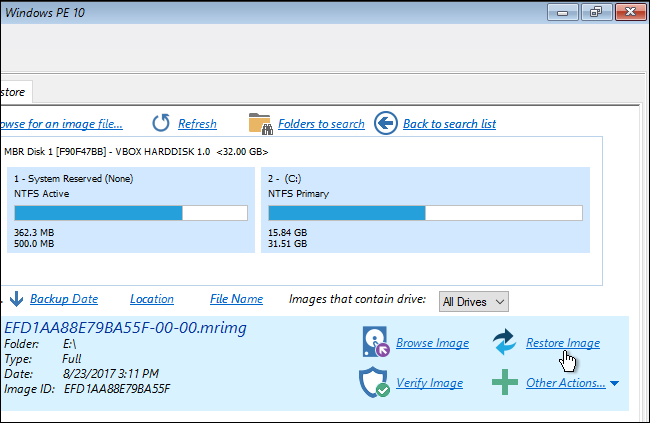Restore down the Windows PE 10 window
Image resolution: width=650 pixels, height=423 pixels.
coord(596,12)
